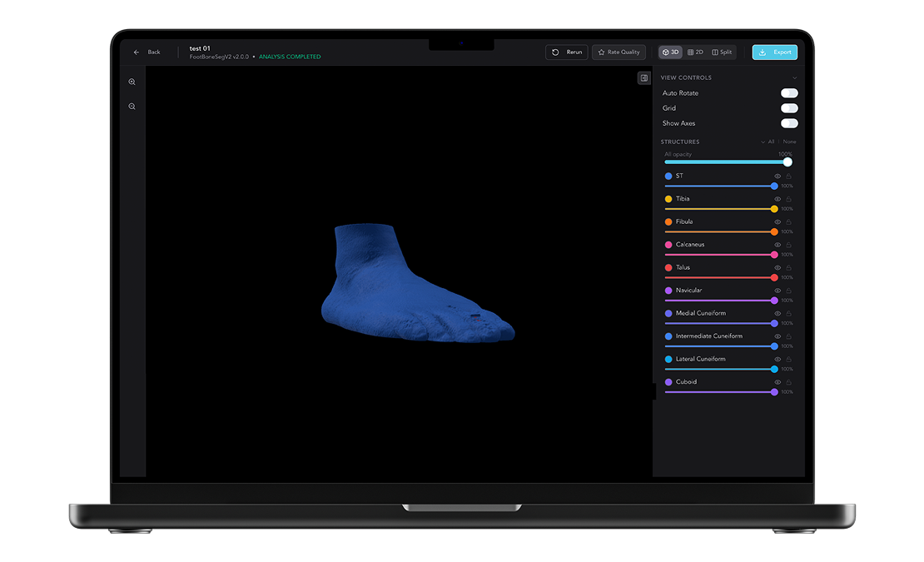Lock the Talus structure
924x562 pixels.
click(788, 268)
